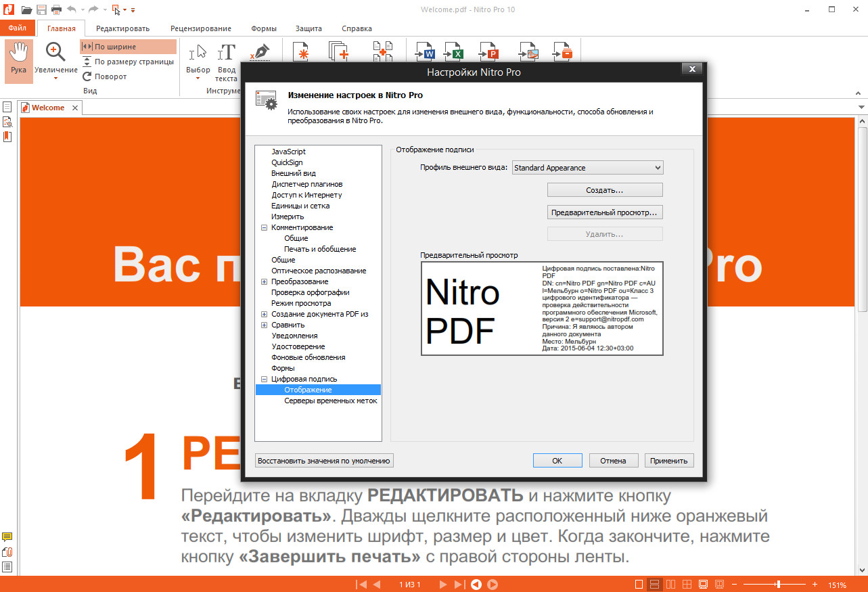Image resolution: width=868 pixels, height=592 pixels.
Task: Click the convert to Word icon
Action: tap(426, 52)
